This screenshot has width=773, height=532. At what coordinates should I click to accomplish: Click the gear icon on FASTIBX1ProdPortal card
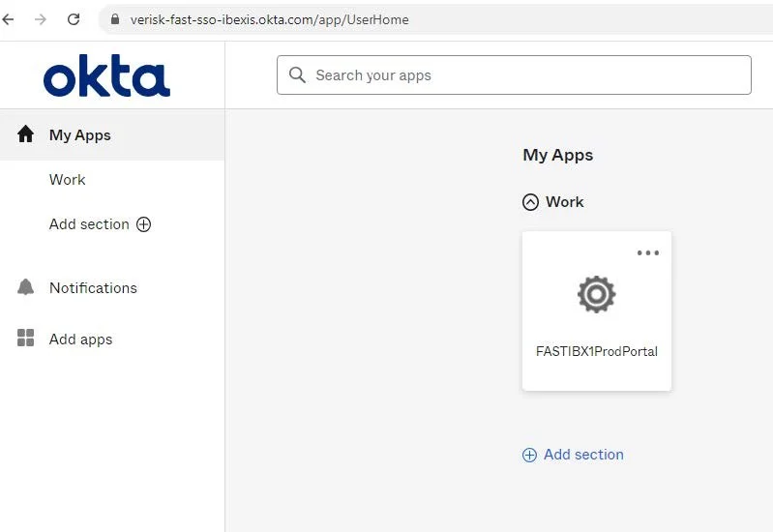click(597, 294)
